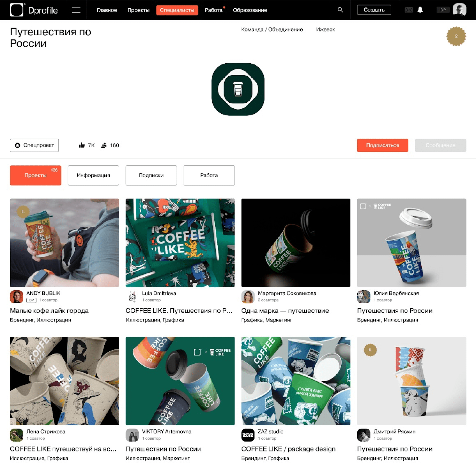Click the followers people icon

coord(104,145)
